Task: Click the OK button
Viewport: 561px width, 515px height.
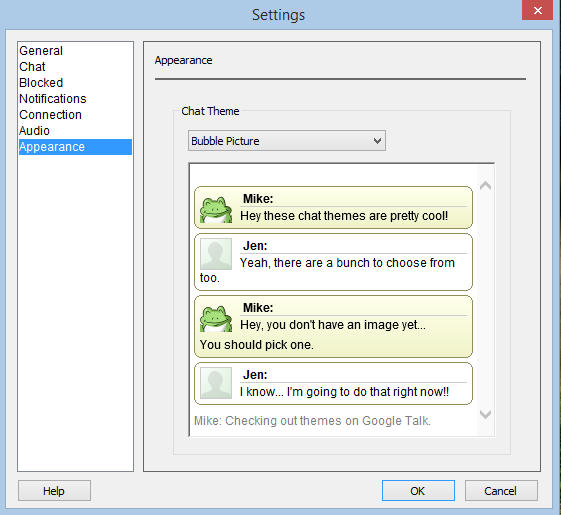Action: tap(418, 491)
